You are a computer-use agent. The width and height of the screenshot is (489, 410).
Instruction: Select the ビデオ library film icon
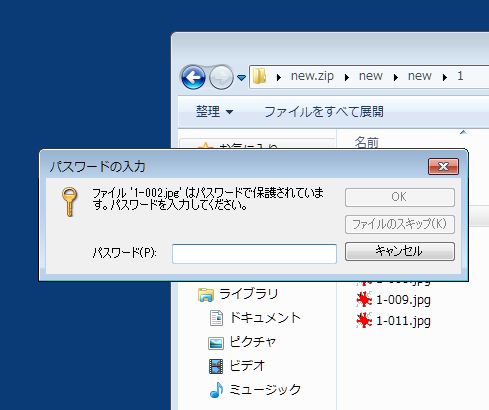click(216, 366)
